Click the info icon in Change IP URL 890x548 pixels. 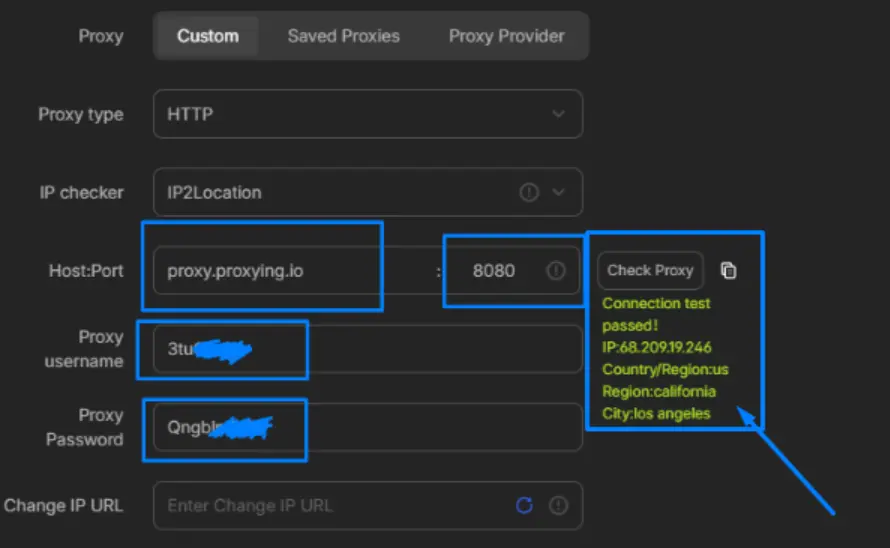click(x=558, y=505)
